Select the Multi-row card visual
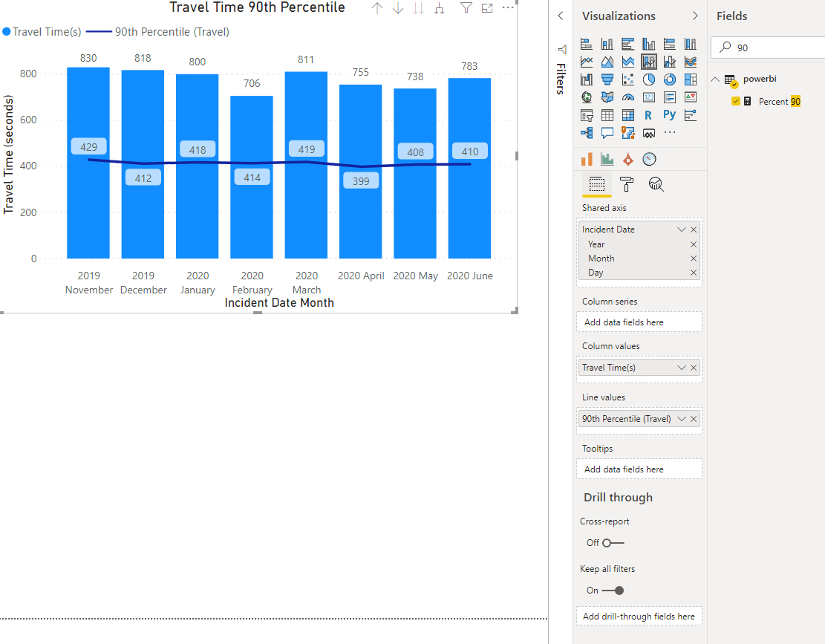Screen dimensions: 825x644 coord(669,97)
